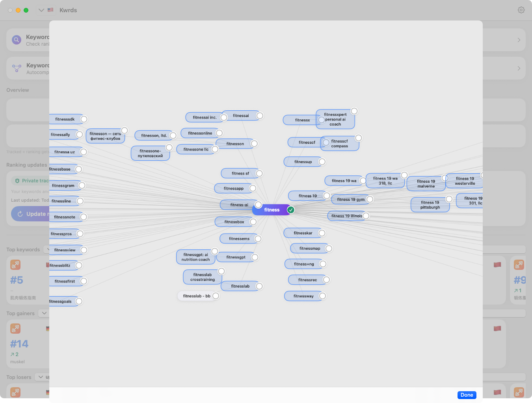532x403 pixels.
Task: Toggle the circle beside fitness 19
Action: tap(327, 196)
